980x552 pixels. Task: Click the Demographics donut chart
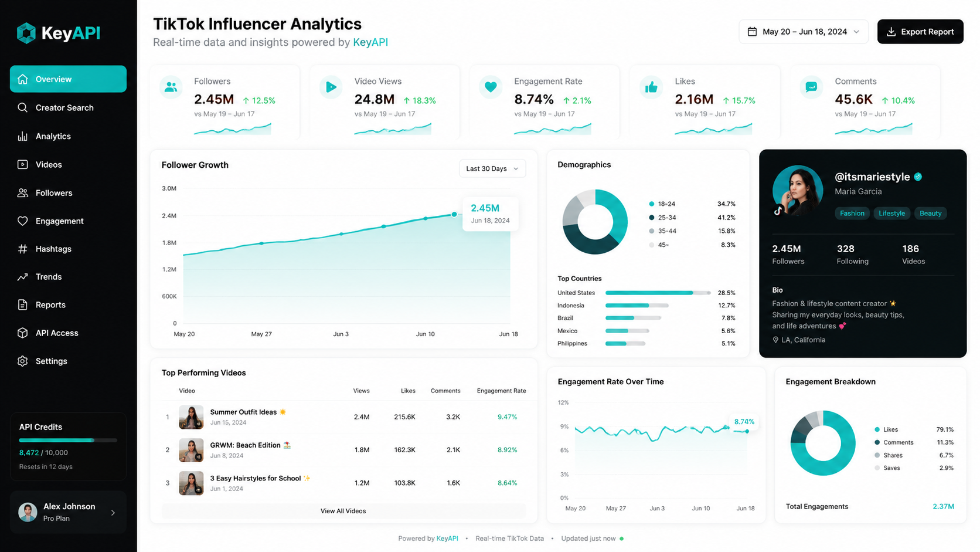coord(595,222)
